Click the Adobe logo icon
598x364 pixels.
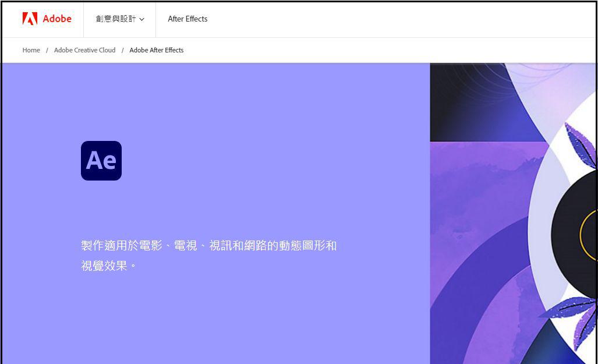(30, 19)
